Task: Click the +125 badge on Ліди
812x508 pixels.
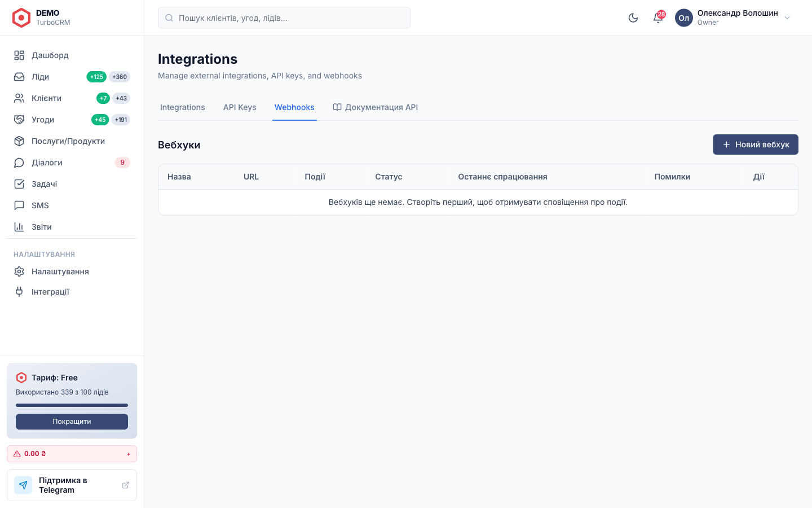Action: (96, 77)
